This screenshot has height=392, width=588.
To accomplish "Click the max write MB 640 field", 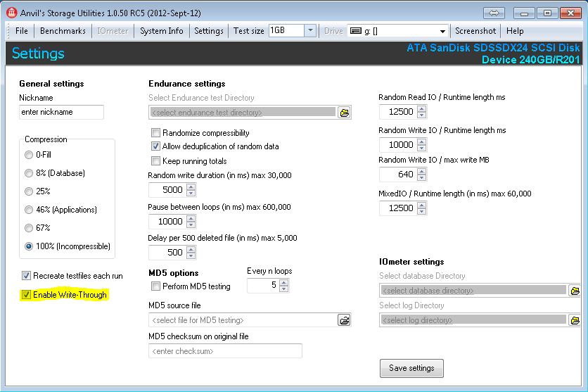I will (398, 175).
